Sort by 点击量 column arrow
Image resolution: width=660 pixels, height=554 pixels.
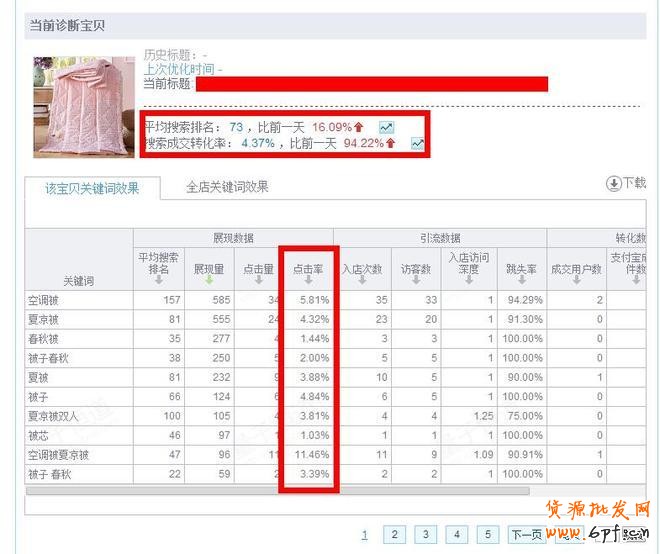click(x=259, y=281)
